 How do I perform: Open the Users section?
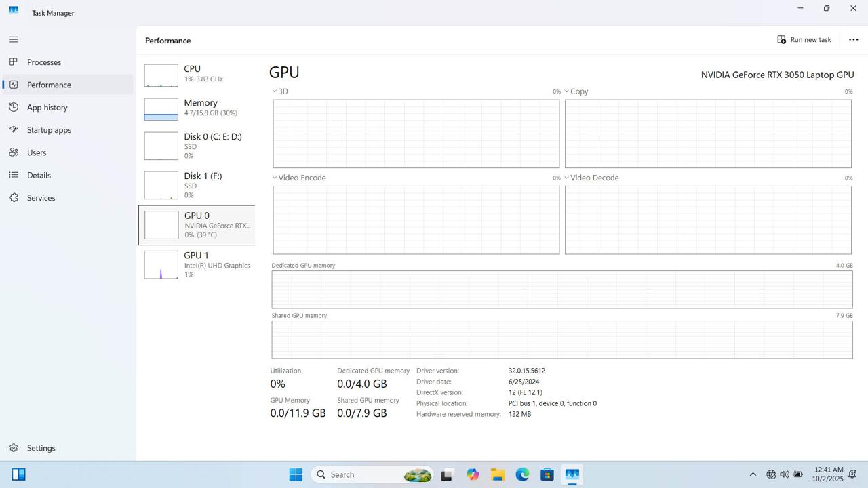point(37,152)
